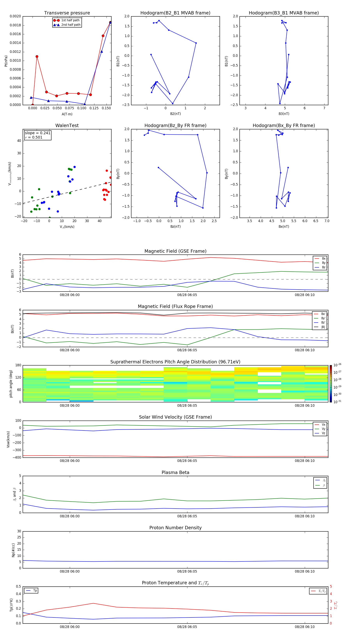
Task: Select the 'slope = 0.241' annotation
Action: tap(38, 133)
